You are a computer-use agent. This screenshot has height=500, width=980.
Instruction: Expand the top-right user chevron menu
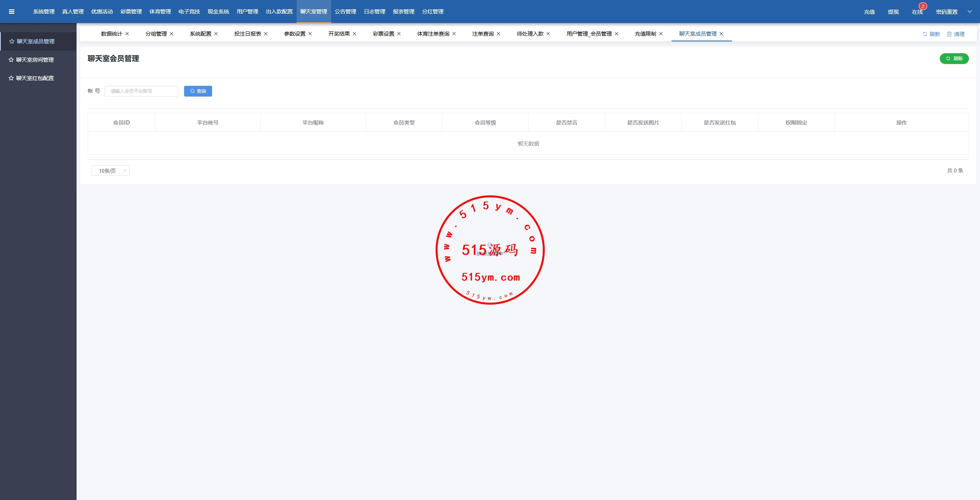pyautogui.click(x=970, y=11)
